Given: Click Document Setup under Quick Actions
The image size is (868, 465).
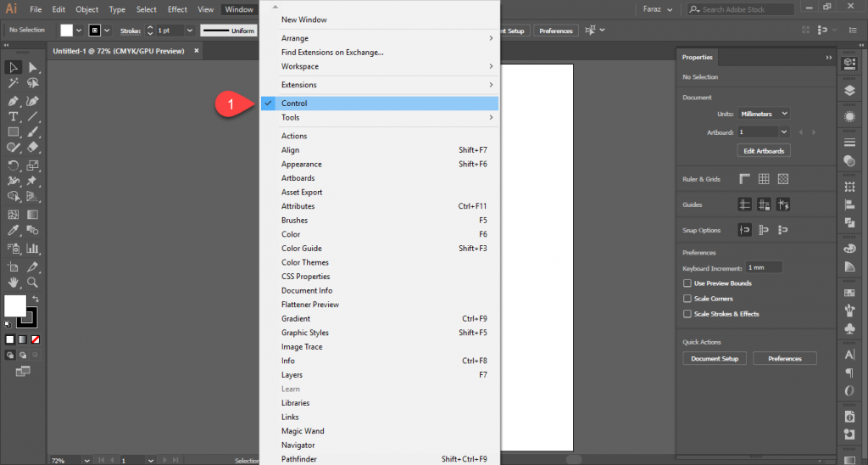Looking at the screenshot, I should [x=714, y=359].
